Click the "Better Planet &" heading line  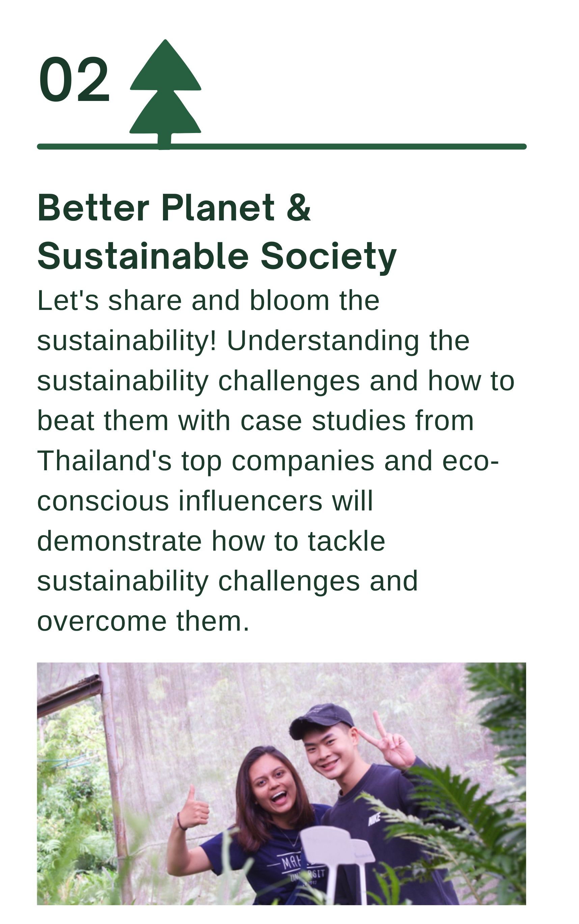point(174,208)
